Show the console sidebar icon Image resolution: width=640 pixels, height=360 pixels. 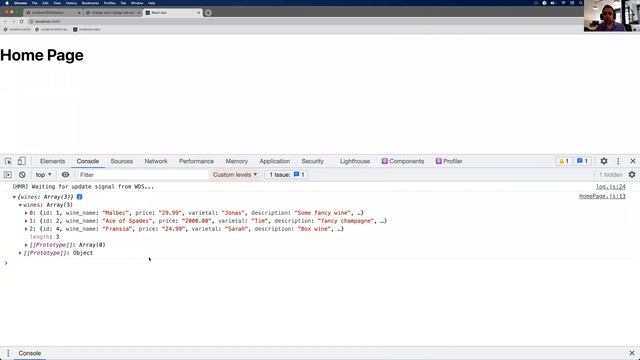[8, 175]
